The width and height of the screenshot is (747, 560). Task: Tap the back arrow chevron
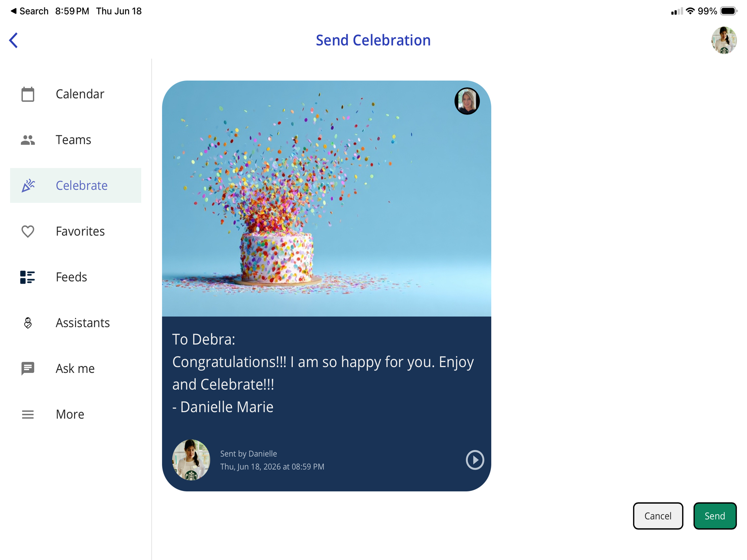click(13, 40)
